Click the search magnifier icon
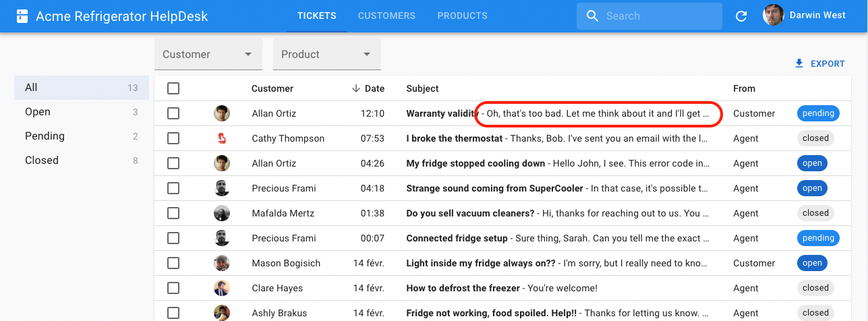Image resolution: width=868 pixels, height=321 pixels. (592, 16)
